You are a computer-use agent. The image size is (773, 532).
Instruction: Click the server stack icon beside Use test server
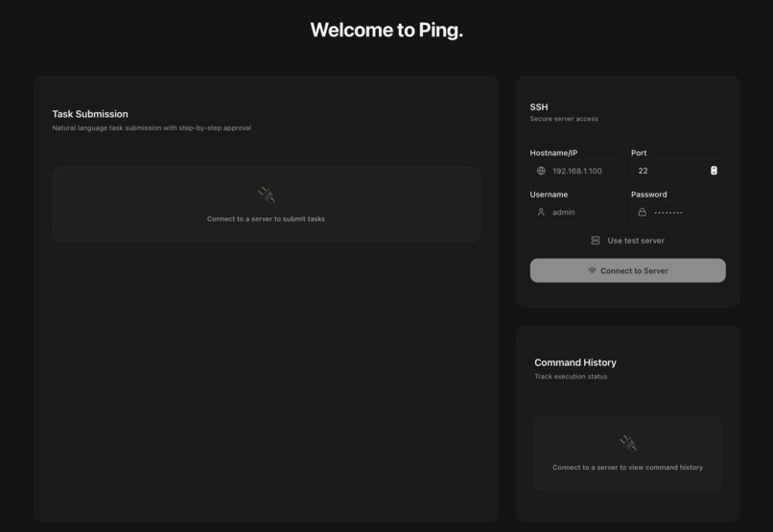coord(596,241)
